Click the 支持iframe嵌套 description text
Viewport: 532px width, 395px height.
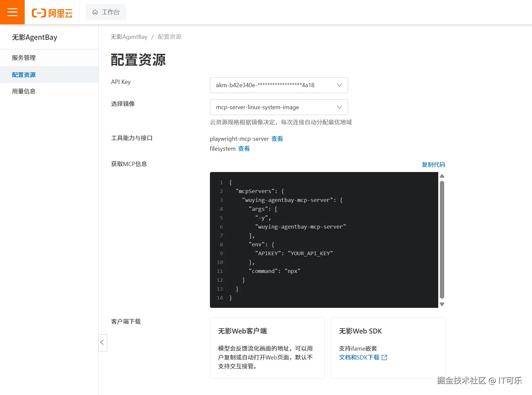358,349
